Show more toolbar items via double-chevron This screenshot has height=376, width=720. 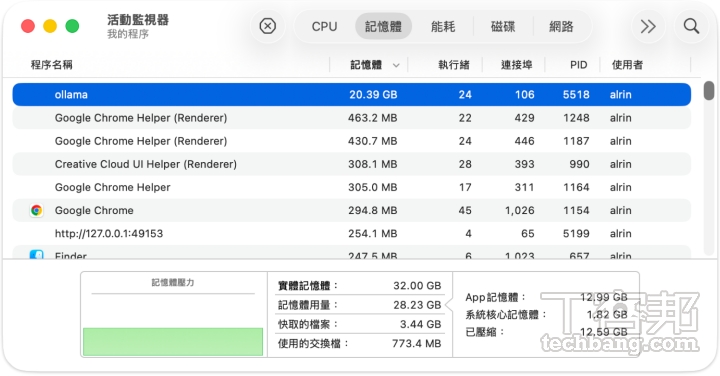648,26
